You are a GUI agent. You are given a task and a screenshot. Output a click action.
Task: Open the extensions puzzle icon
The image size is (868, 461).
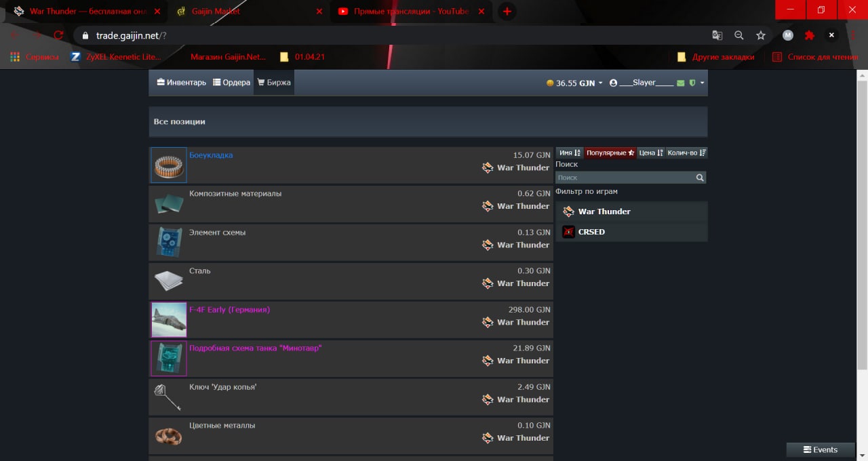[x=809, y=35]
